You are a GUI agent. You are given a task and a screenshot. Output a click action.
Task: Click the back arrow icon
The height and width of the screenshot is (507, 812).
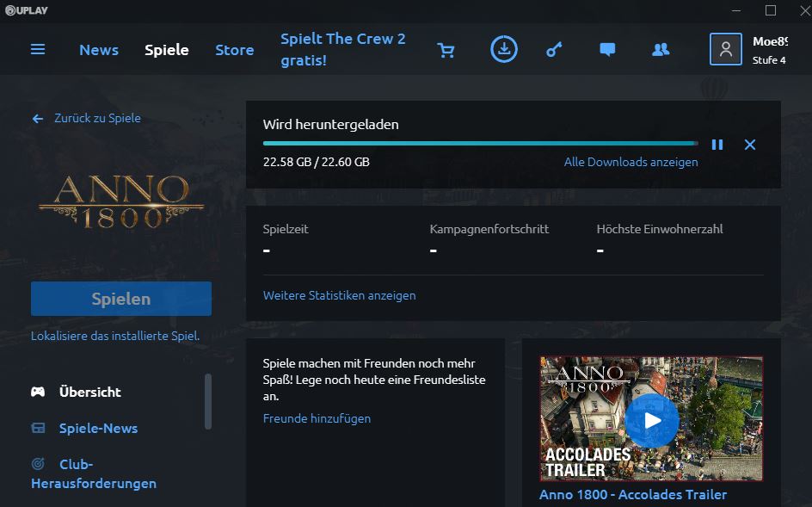click(37, 119)
